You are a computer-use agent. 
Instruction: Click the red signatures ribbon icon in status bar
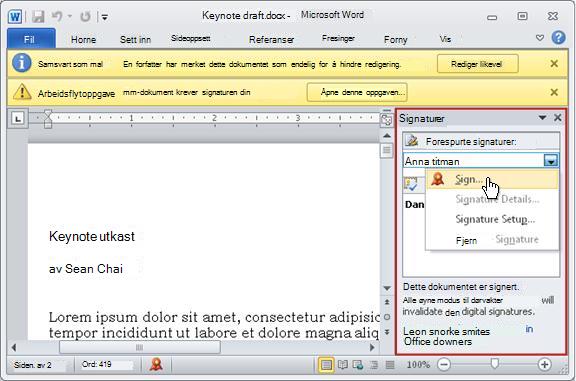click(x=156, y=364)
